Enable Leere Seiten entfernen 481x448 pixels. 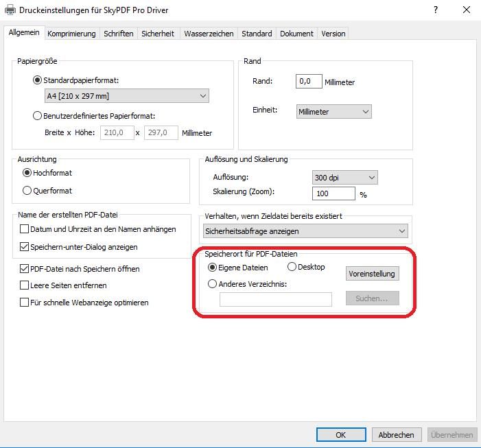pyautogui.click(x=24, y=285)
